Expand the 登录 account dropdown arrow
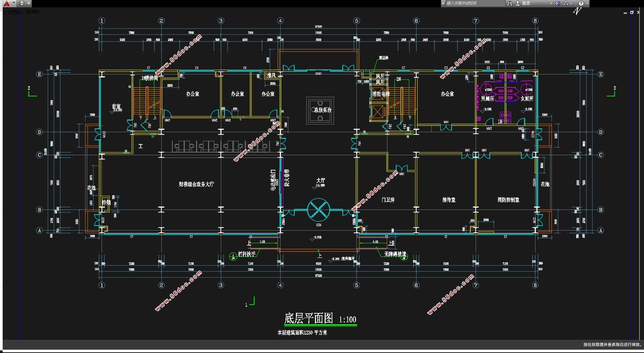 (x=551, y=3)
